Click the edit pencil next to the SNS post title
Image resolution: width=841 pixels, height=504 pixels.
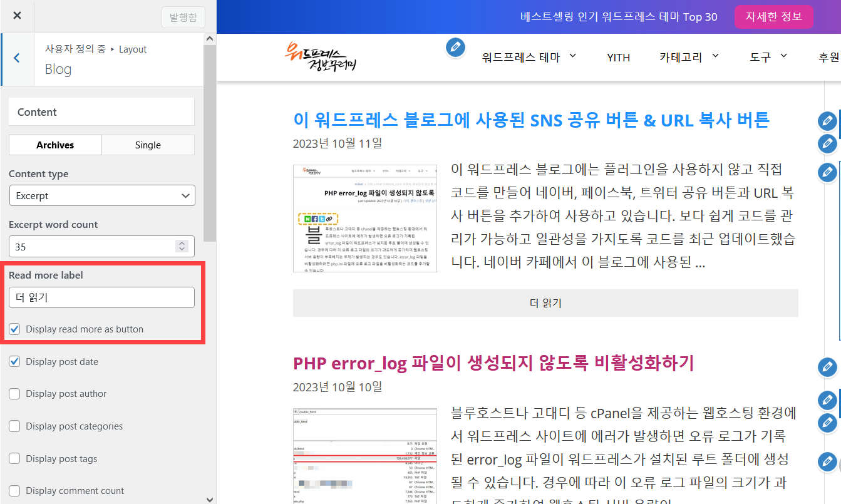(x=827, y=121)
